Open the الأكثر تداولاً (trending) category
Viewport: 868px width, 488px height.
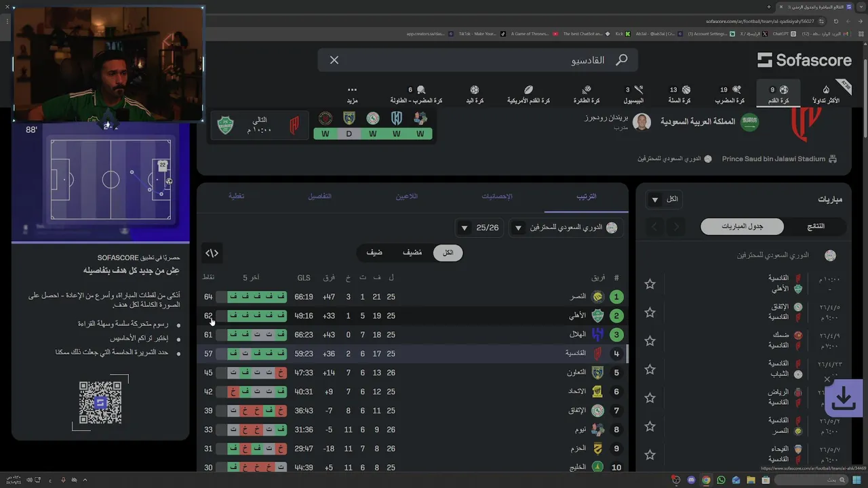pyautogui.click(x=825, y=94)
